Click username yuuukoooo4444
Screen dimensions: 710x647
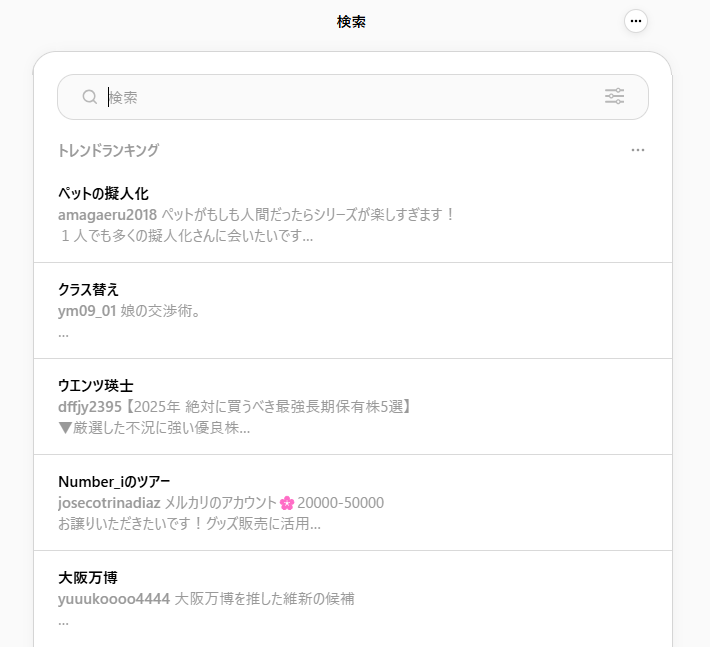tap(114, 599)
